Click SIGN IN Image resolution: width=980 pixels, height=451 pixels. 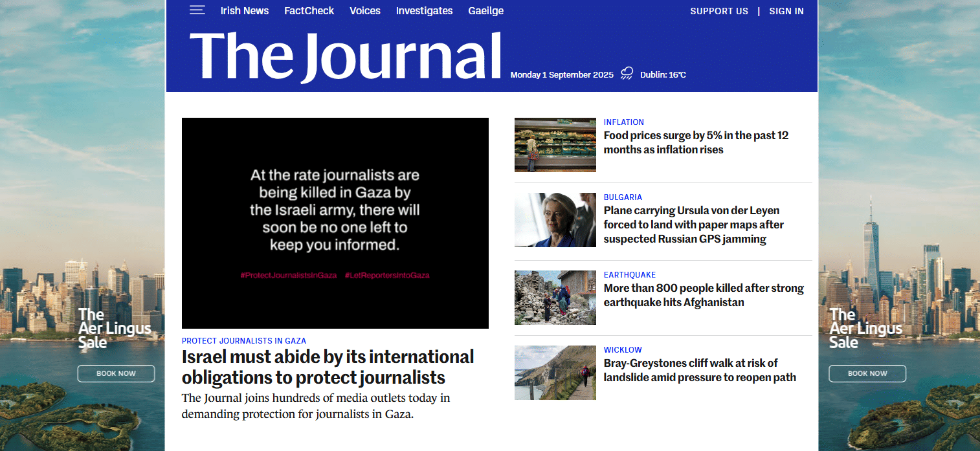pyautogui.click(x=786, y=11)
